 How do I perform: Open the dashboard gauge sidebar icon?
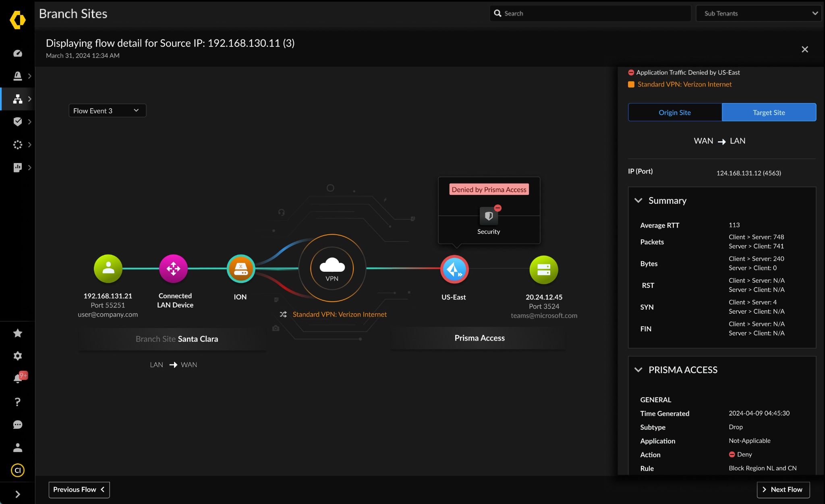tap(17, 53)
